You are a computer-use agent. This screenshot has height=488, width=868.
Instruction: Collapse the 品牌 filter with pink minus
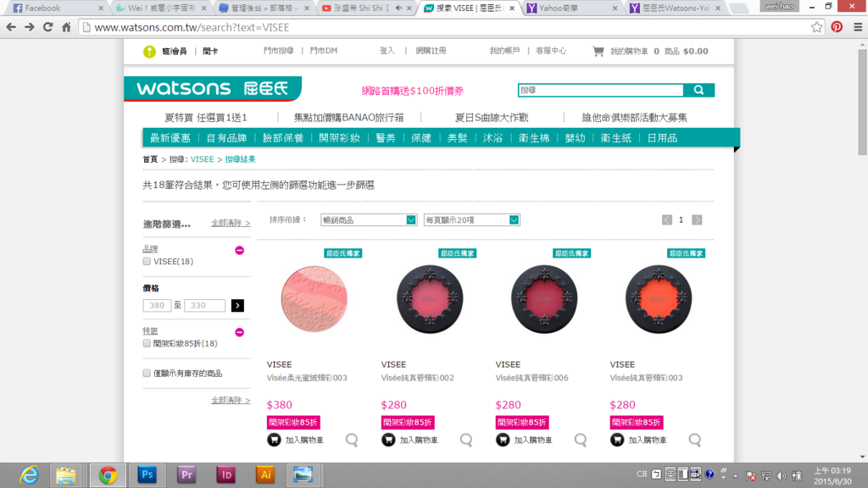tap(239, 251)
